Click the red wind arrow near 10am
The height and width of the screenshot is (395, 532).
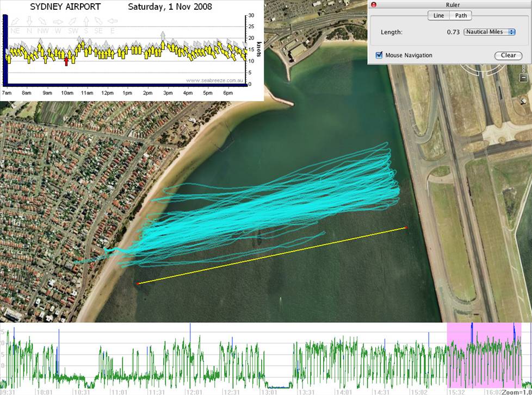[66, 61]
